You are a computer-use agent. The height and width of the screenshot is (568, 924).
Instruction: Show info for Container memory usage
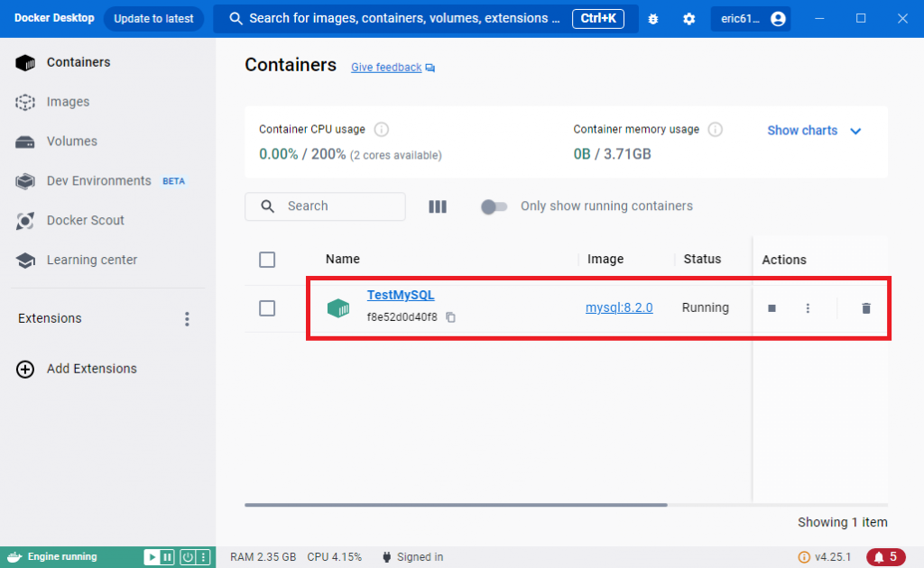715,130
